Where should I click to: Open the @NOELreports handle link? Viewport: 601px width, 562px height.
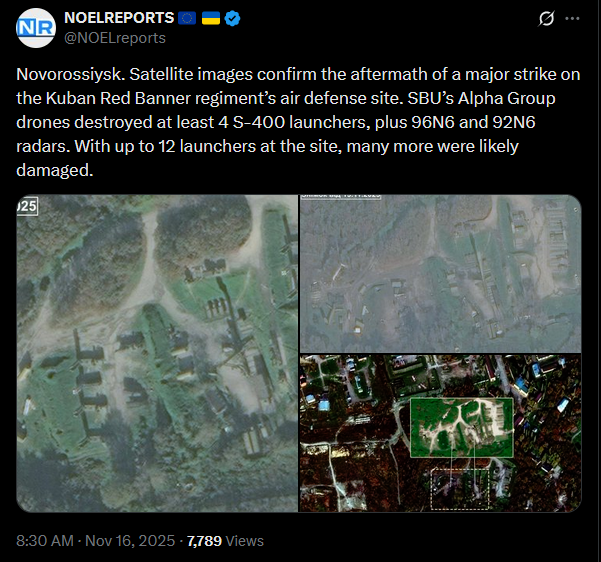pyautogui.click(x=115, y=38)
